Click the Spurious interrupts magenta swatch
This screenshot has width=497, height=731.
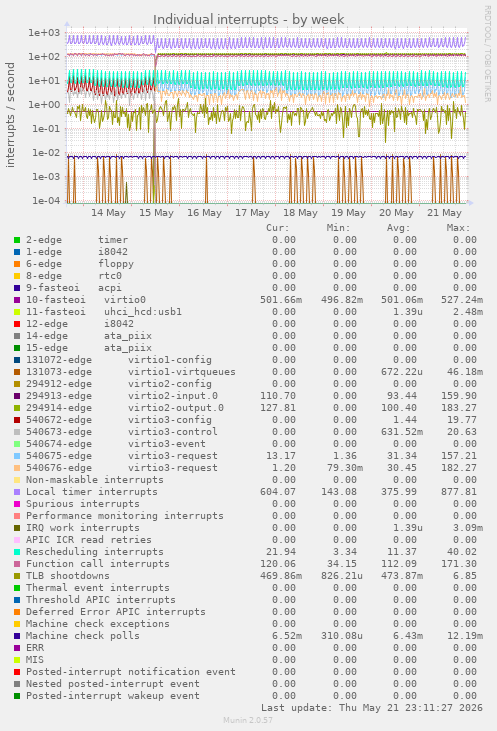tap(17, 504)
